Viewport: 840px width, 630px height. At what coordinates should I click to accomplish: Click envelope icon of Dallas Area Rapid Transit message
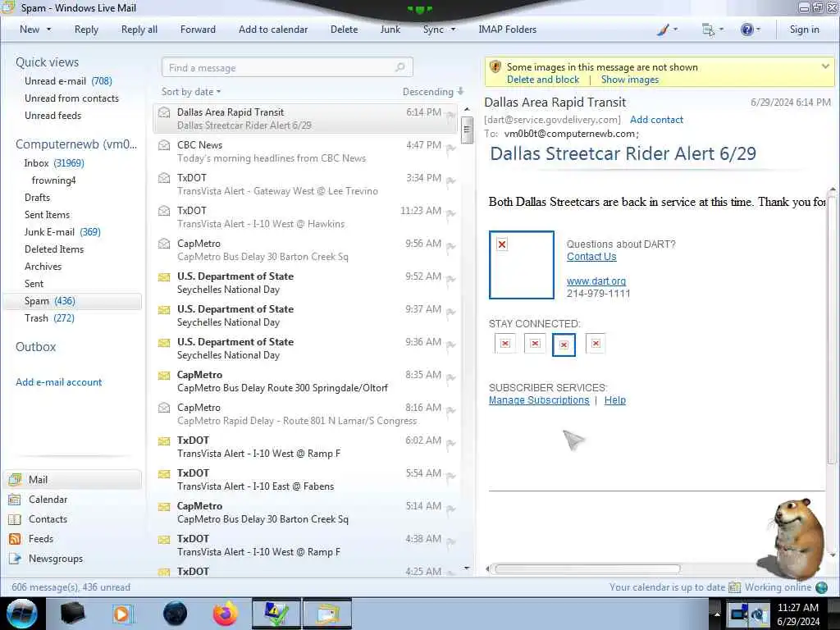(x=164, y=112)
